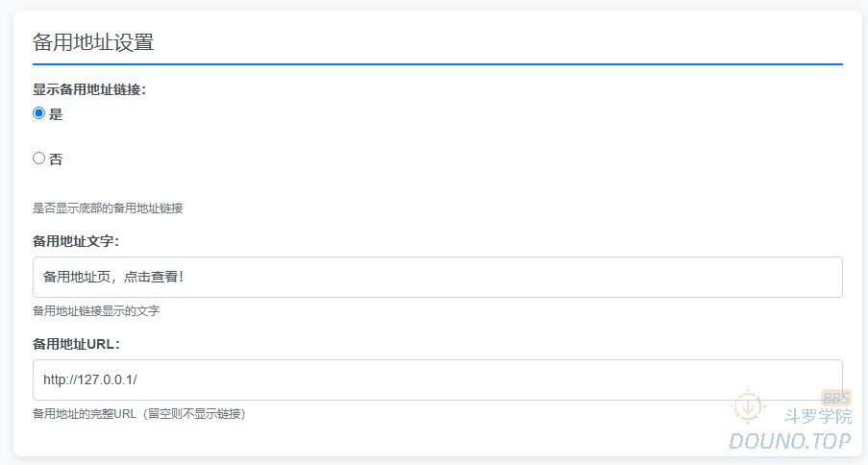Select the 否 radio button
Viewport: 868px width, 465px height.
click(39, 159)
